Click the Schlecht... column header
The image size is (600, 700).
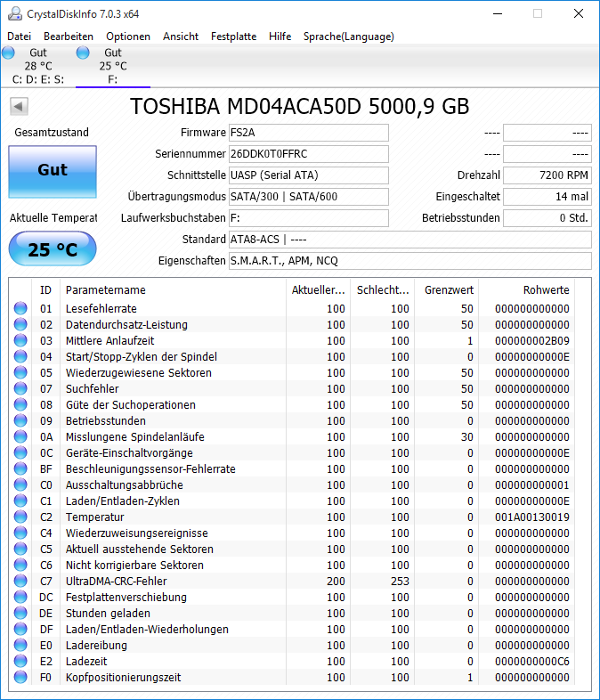pyautogui.click(x=383, y=290)
